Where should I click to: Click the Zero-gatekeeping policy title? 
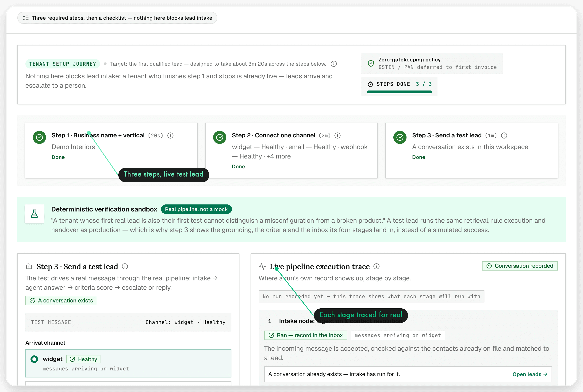[409, 60]
